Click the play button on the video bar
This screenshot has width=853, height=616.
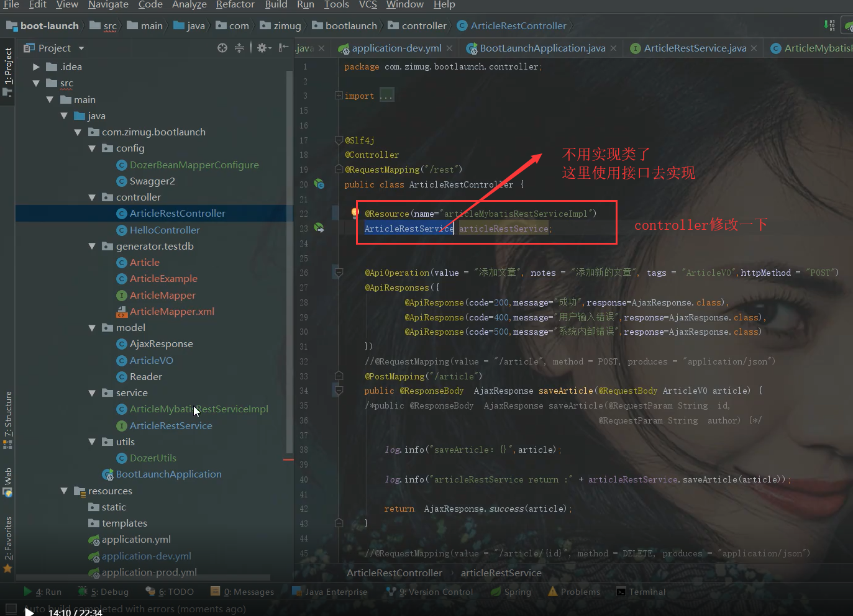coord(29,612)
